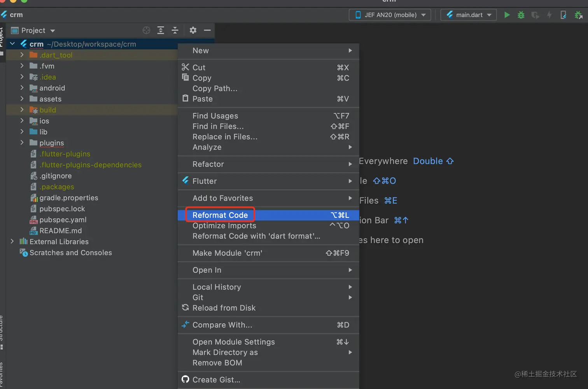Select the ios folder
This screenshot has width=588, height=389.
tap(44, 121)
